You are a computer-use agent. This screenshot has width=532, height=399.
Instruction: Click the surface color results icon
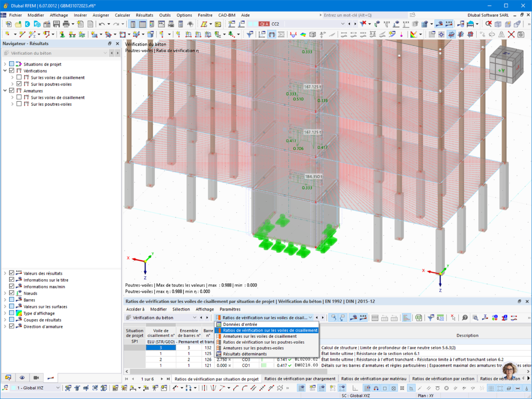coord(303,34)
